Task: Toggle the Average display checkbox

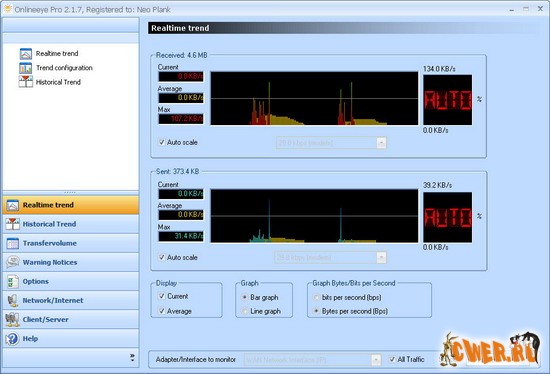Action: [162, 311]
